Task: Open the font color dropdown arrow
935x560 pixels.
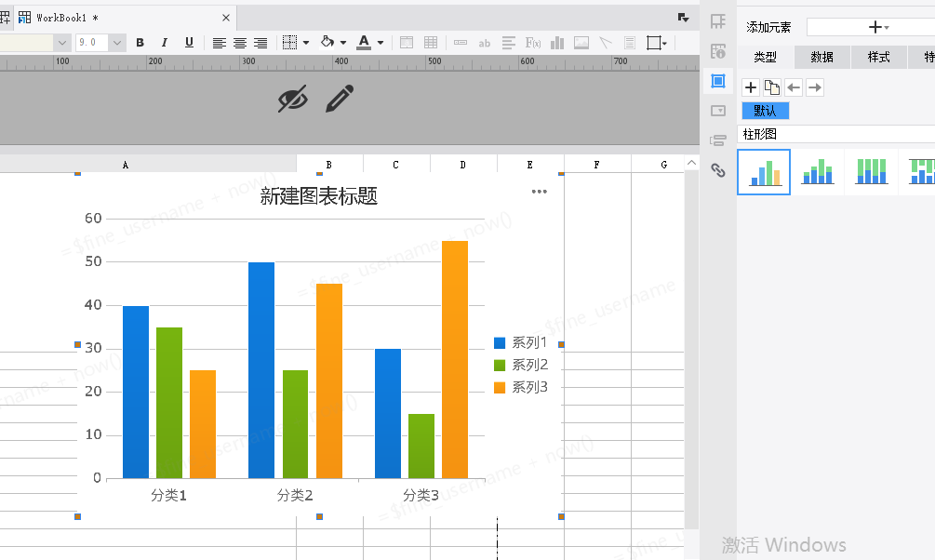Action: (x=381, y=43)
